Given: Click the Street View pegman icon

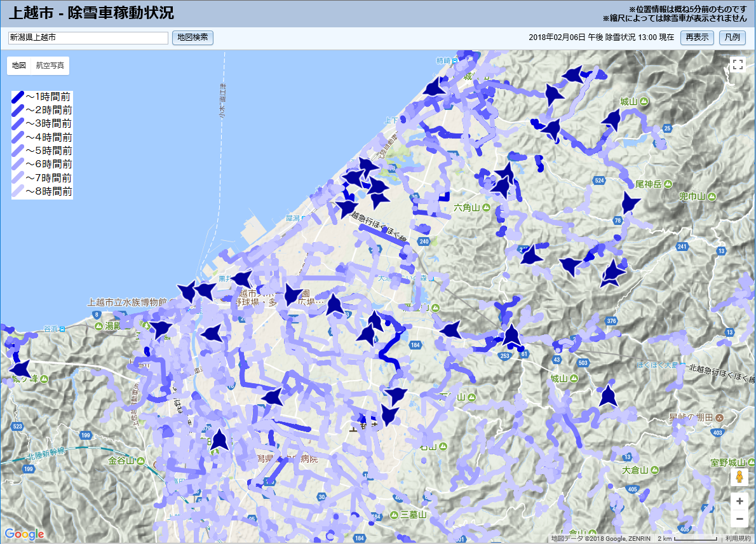Looking at the screenshot, I should coord(739,477).
